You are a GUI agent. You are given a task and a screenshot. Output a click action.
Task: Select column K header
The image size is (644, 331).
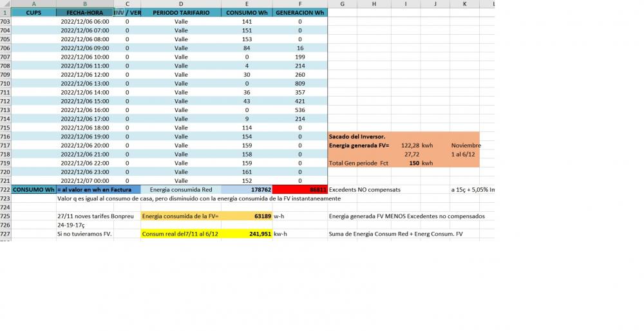point(464,4)
